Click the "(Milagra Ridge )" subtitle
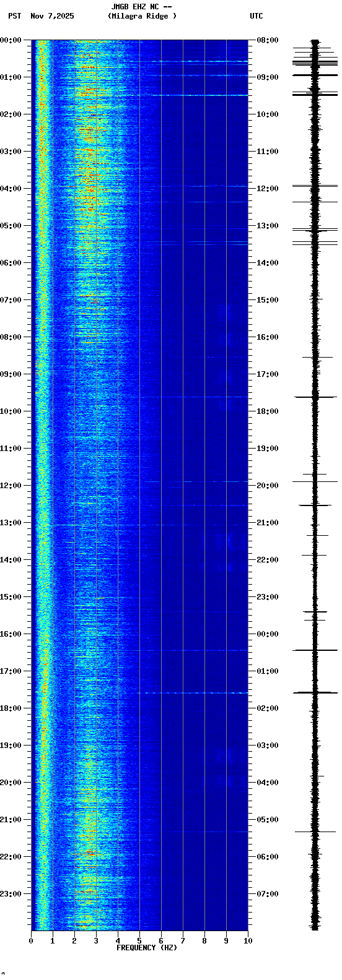Viewport: 342px width, 980px height. pyautogui.click(x=142, y=16)
